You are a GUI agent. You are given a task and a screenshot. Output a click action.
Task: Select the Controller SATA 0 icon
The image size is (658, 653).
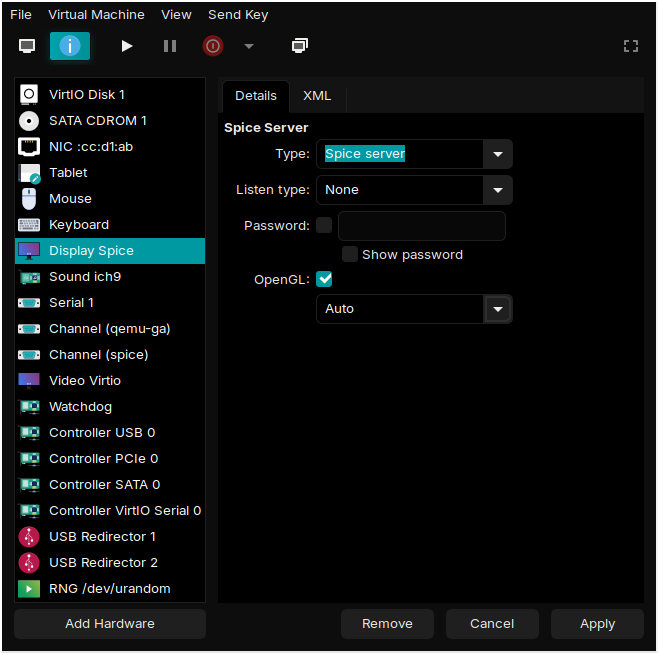tap(29, 485)
